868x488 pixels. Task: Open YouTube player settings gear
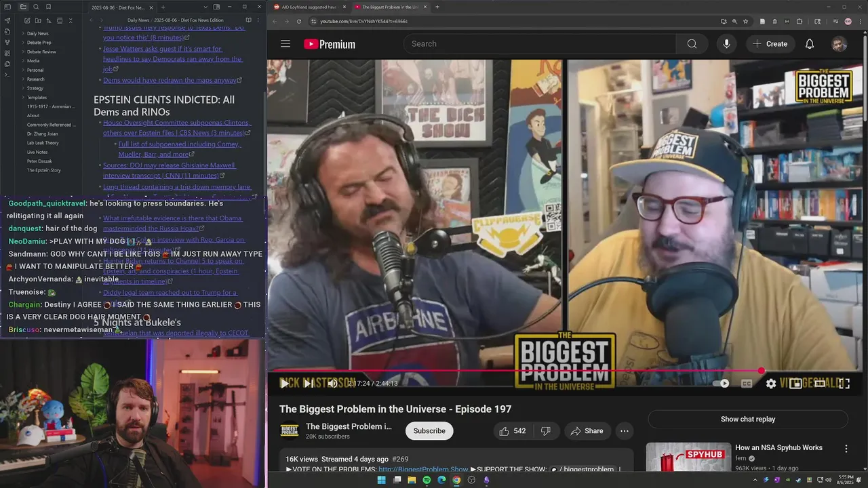pos(771,383)
